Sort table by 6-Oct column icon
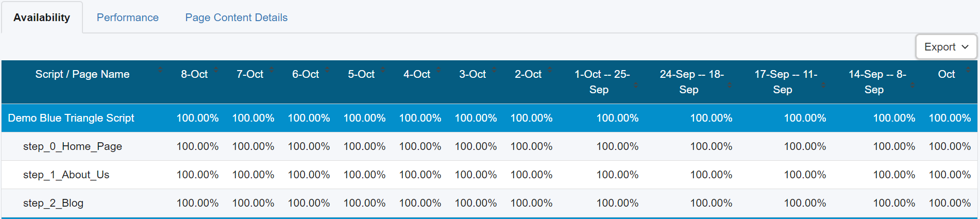Screen dimensions: 980x219 (x=327, y=70)
